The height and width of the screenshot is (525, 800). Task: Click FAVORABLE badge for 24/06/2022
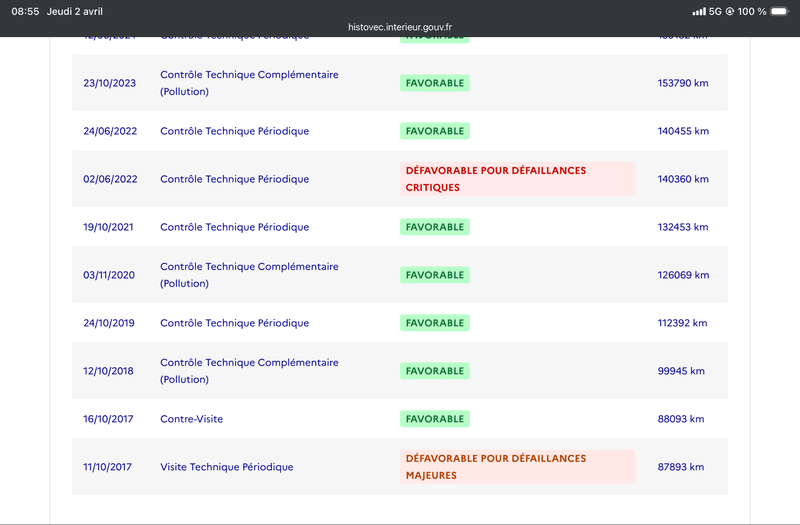[435, 131]
